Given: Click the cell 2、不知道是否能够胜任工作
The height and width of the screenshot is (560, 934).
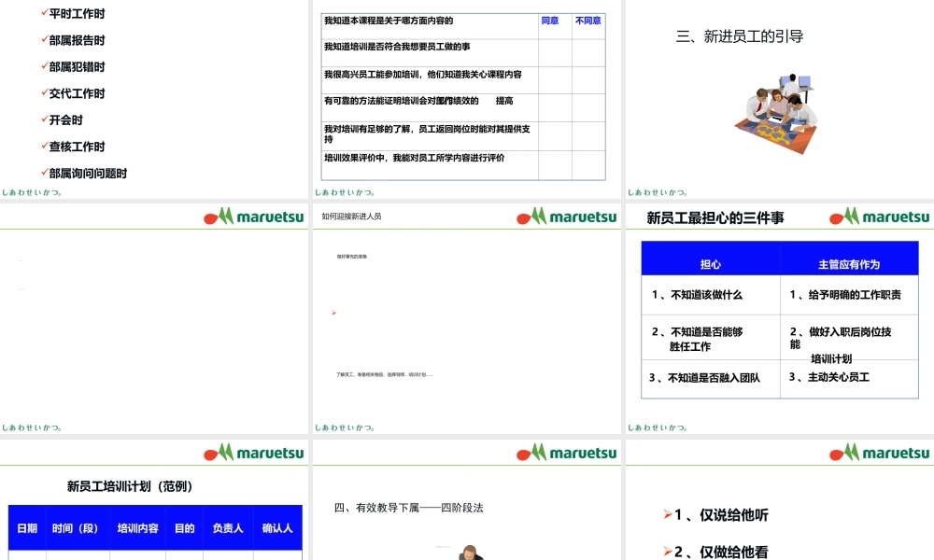Looking at the screenshot, I should click(x=711, y=338).
